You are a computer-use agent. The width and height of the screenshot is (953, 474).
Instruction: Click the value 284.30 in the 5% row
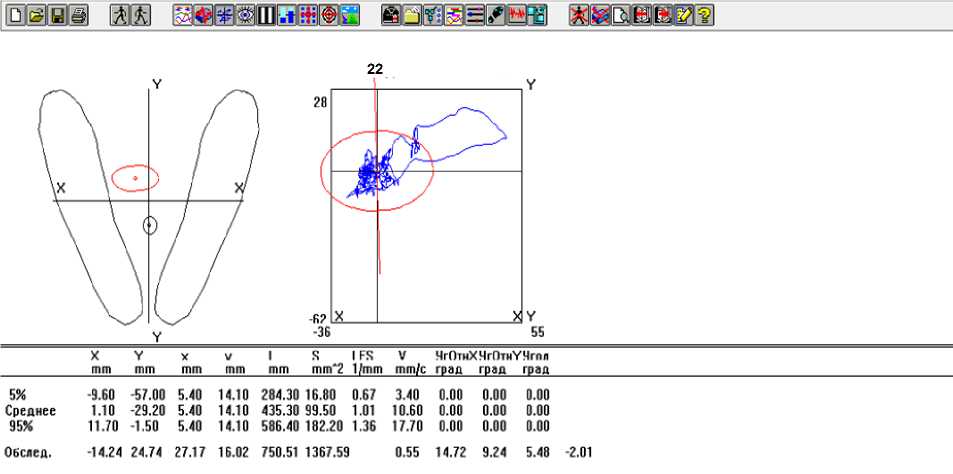(280, 396)
